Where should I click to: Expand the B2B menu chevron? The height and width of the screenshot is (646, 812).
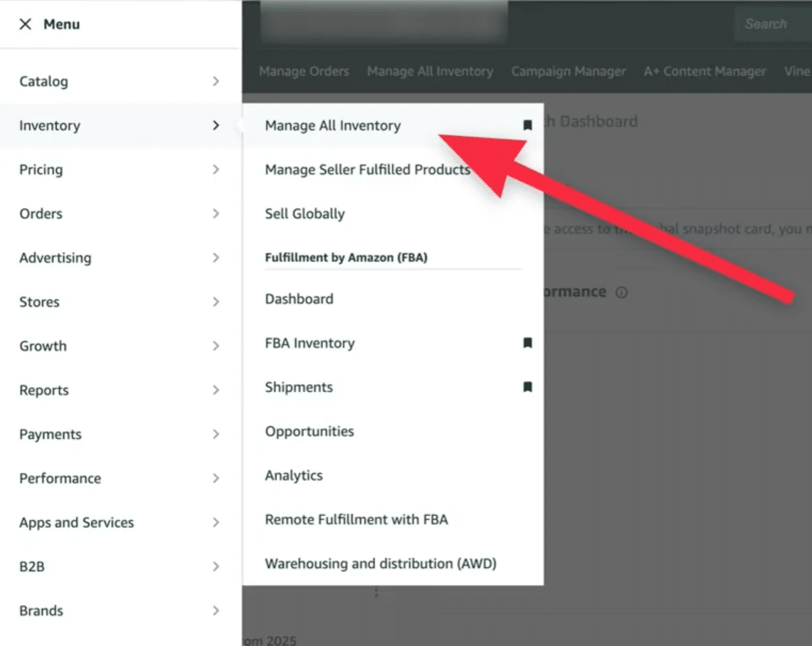point(216,566)
